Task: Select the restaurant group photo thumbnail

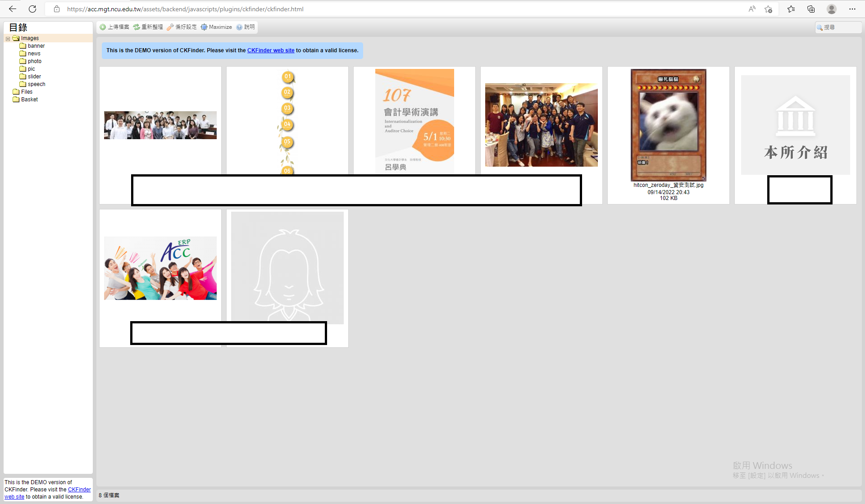Action: pyautogui.click(x=542, y=125)
